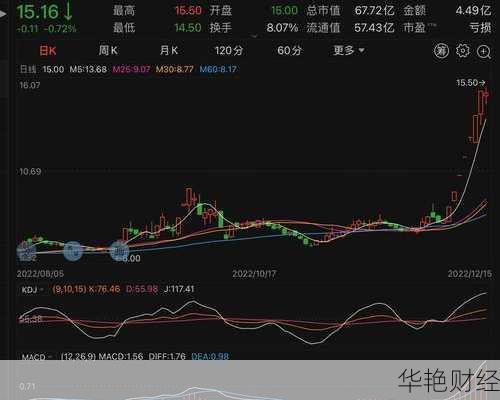The width and height of the screenshot is (500, 400).
Task: Click the price change -0.11 -0.72%
Action: point(46,29)
